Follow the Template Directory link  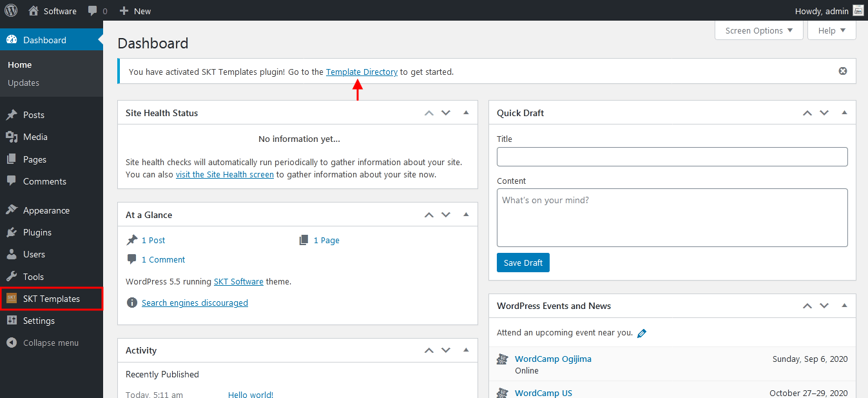pos(362,72)
